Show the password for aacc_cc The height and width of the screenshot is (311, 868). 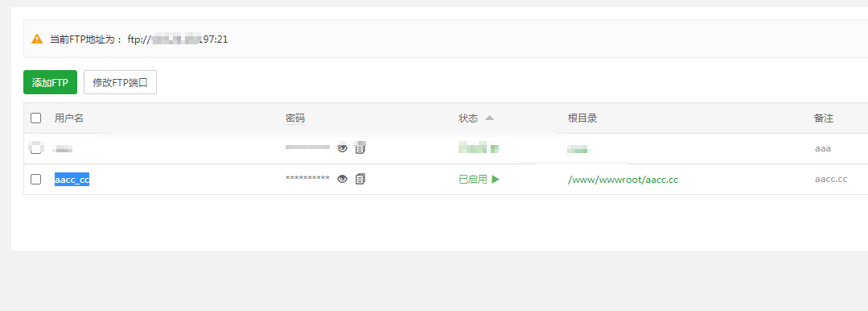(x=343, y=179)
